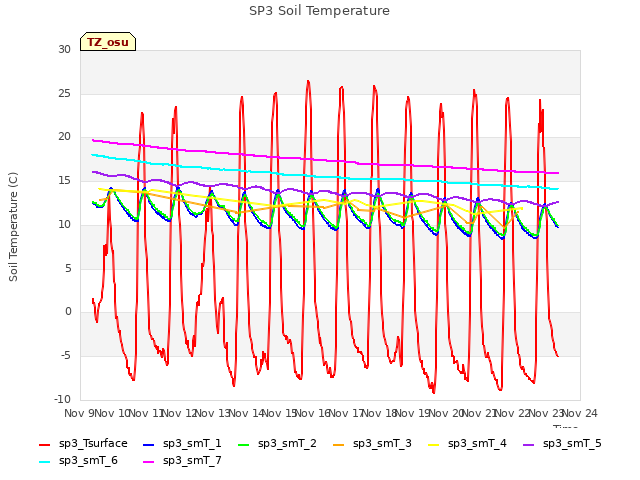Toggle sp3_smT_3 legend entry

pos(372,444)
